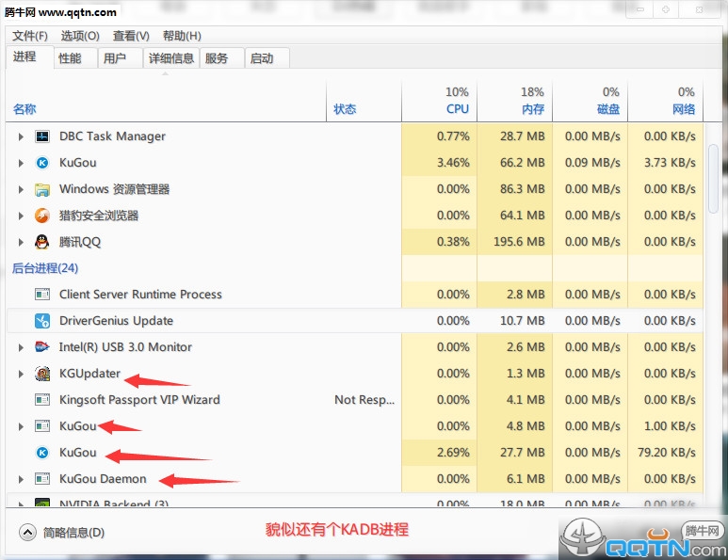Click the process list vertical scrollbar thumb

pyautogui.click(x=713, y=179)
